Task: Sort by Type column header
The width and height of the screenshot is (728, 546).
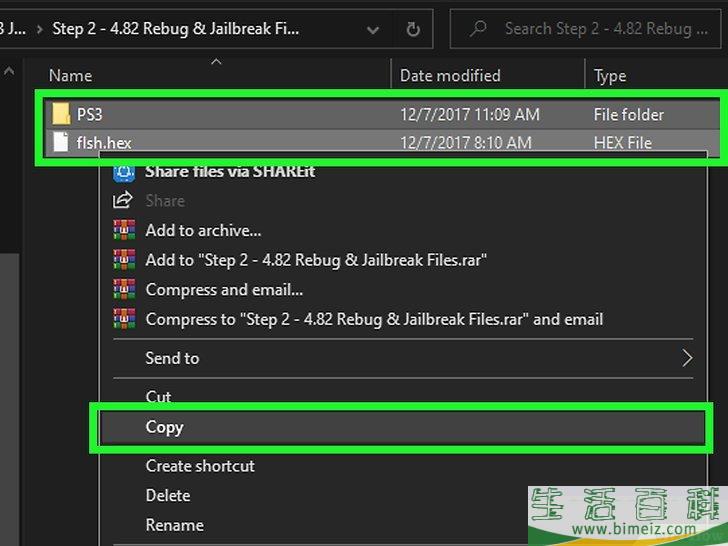Action: [610, 76]
